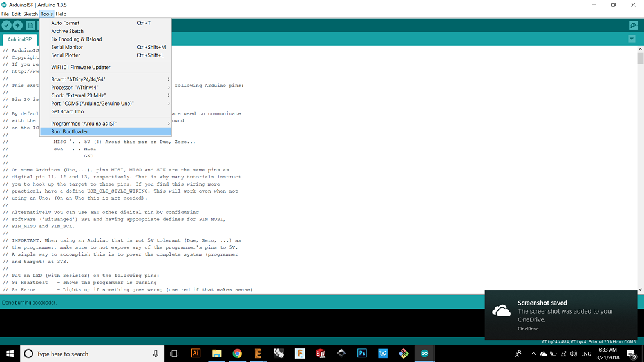Expand the Port COM5 submenu
644x362 pixels.
pyautogui.click(x=106, y=104)
